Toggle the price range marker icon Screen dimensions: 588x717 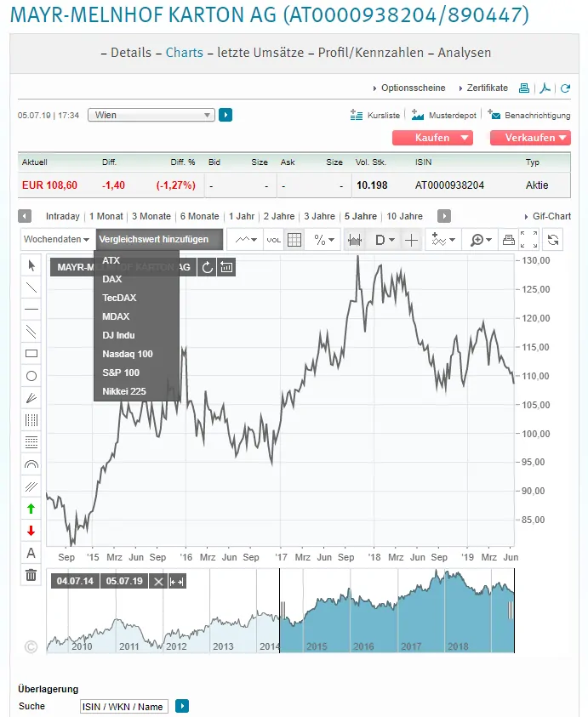pos(355,240)
